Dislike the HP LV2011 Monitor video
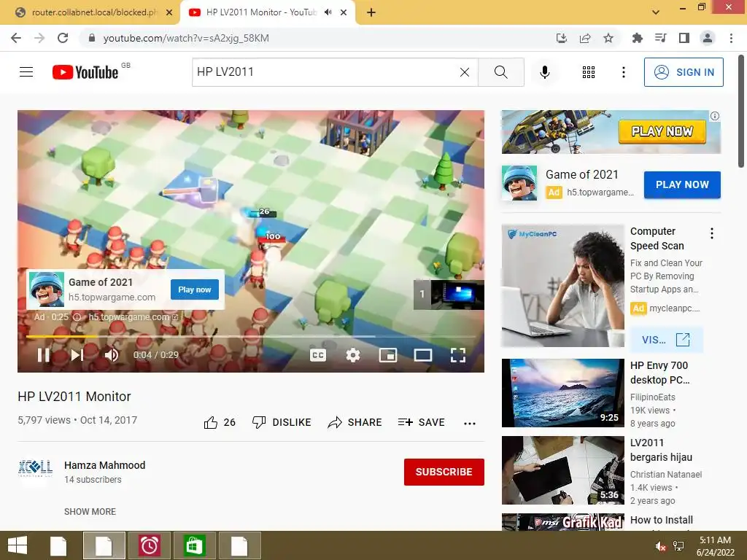This screenshot has height=560, width=747. click(x=282, y=422)
